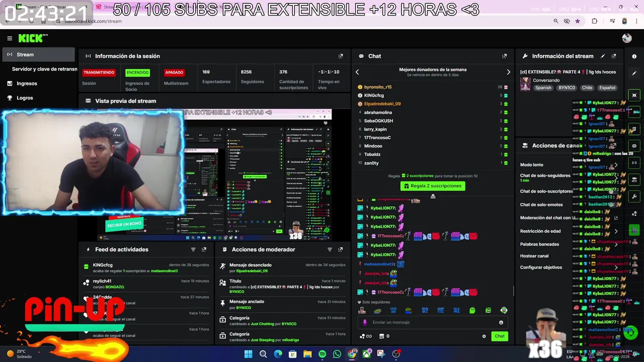644x362 pixels.
Task: Click the Spanish tag chip
Action: click(543, 87)
